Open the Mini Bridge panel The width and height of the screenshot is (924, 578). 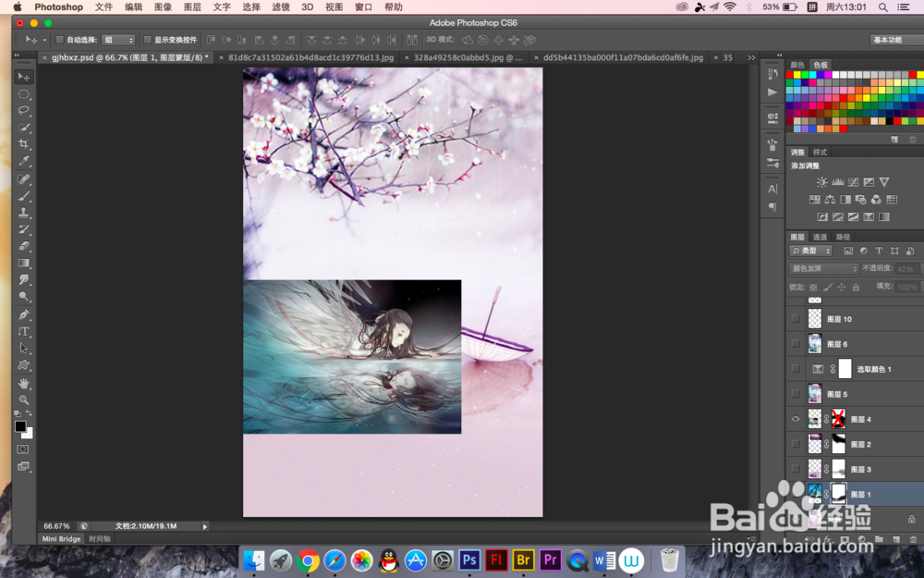coord(61,539)
